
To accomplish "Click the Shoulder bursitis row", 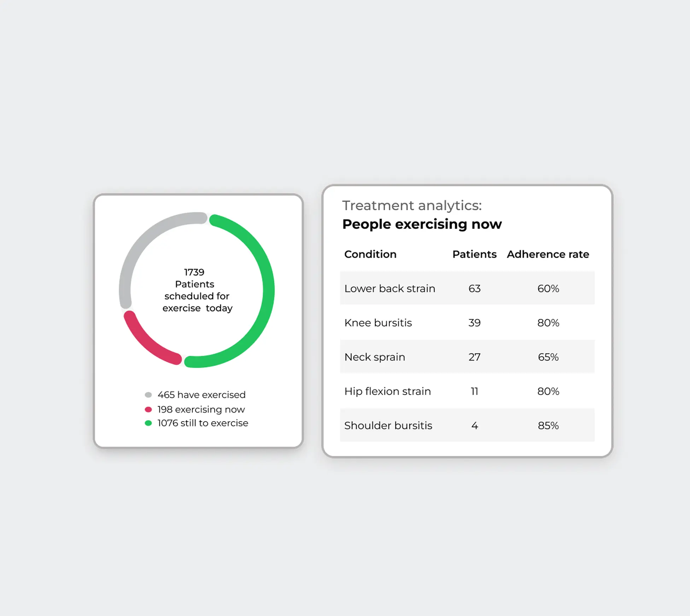I will pos(388,426).
